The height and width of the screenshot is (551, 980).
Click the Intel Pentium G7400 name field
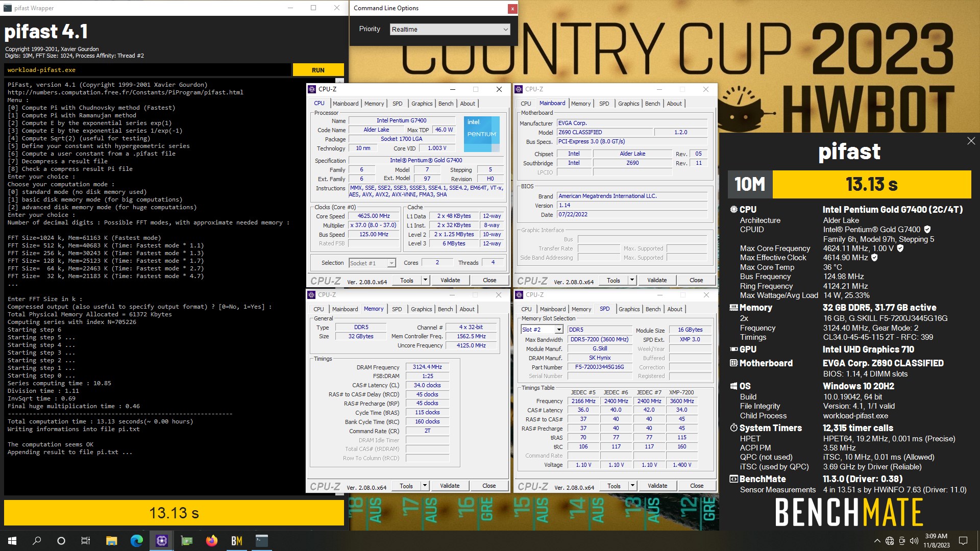(401, 120)
